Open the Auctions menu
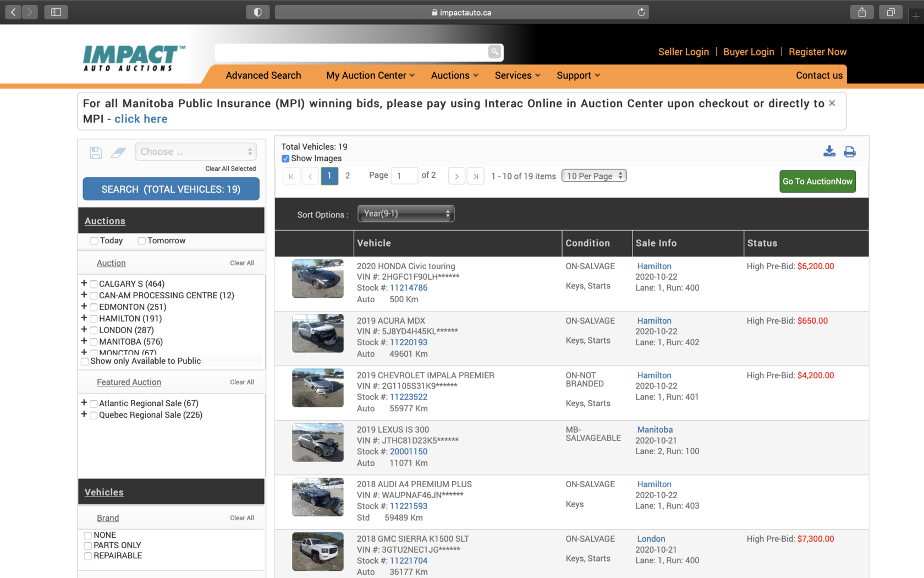Viewport: 924px width, 578px height. [x=455, y=75]
